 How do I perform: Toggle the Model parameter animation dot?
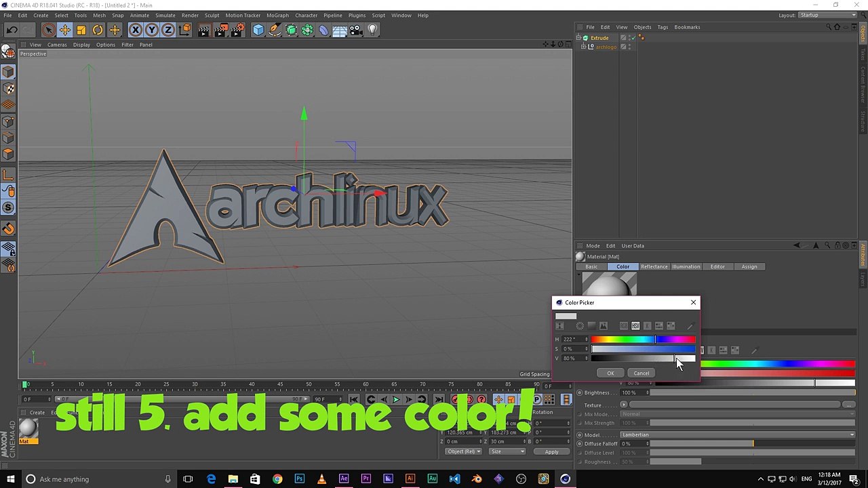click(580, 434)
